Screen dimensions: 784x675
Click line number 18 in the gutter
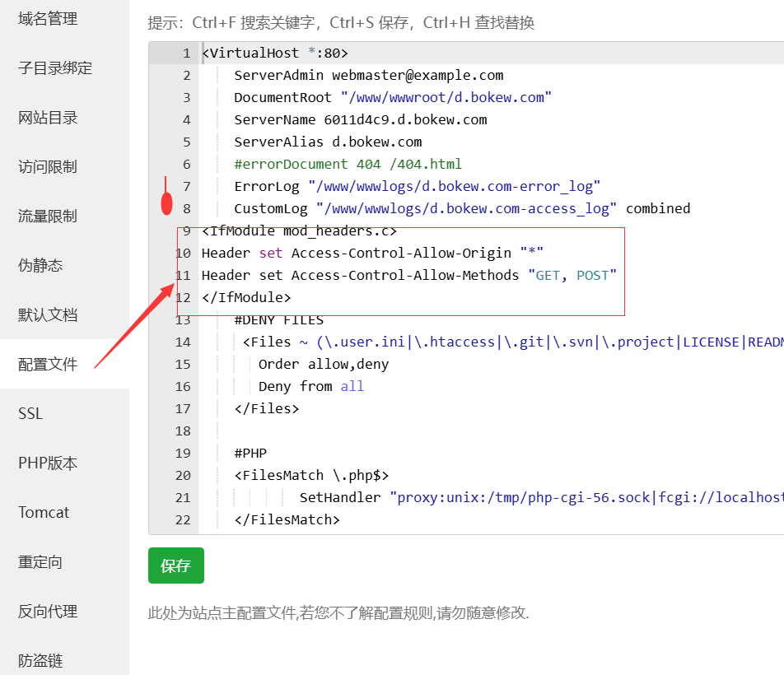coord(183,431)
